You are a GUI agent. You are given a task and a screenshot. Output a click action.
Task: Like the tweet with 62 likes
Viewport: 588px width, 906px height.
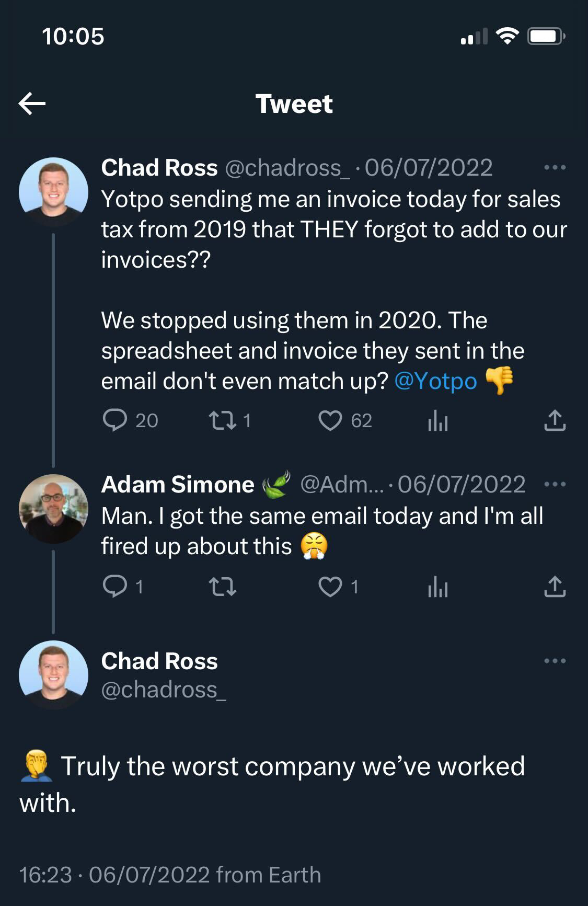(x=330, y=420)
